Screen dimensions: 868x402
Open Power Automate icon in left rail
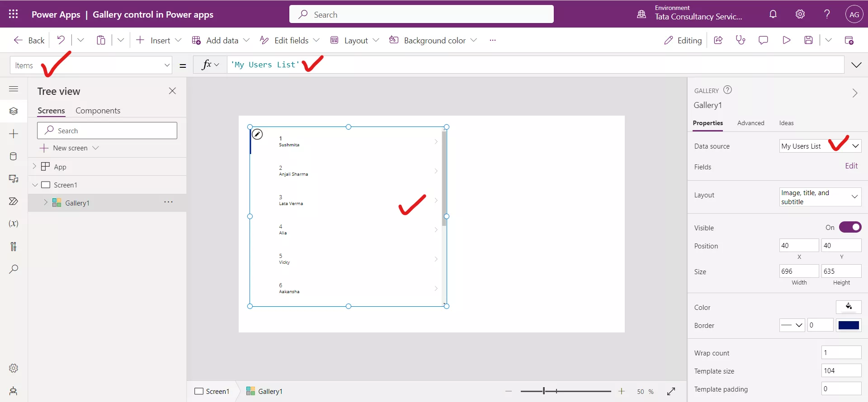(14, 201)
